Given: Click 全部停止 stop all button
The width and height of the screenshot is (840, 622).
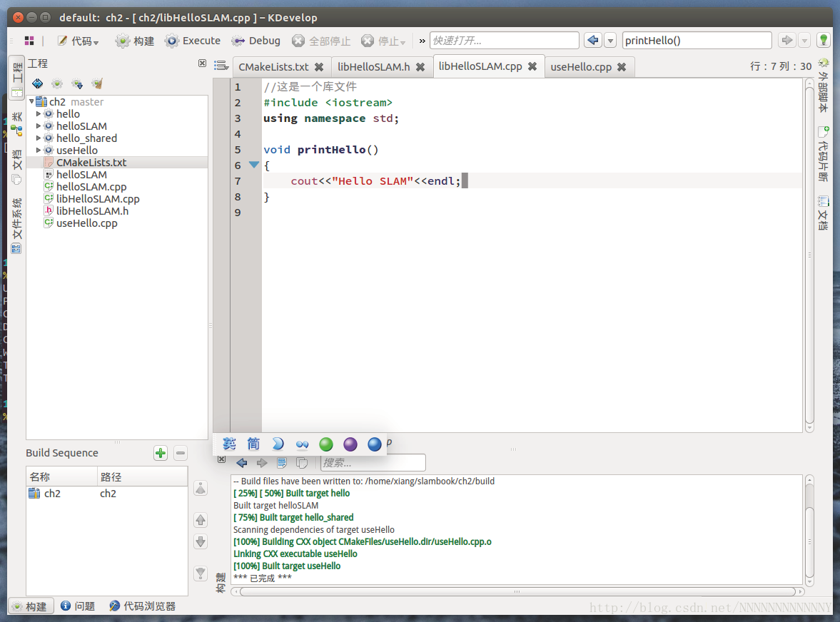Looking at the screenshot, I should click(x=321, y=41).
